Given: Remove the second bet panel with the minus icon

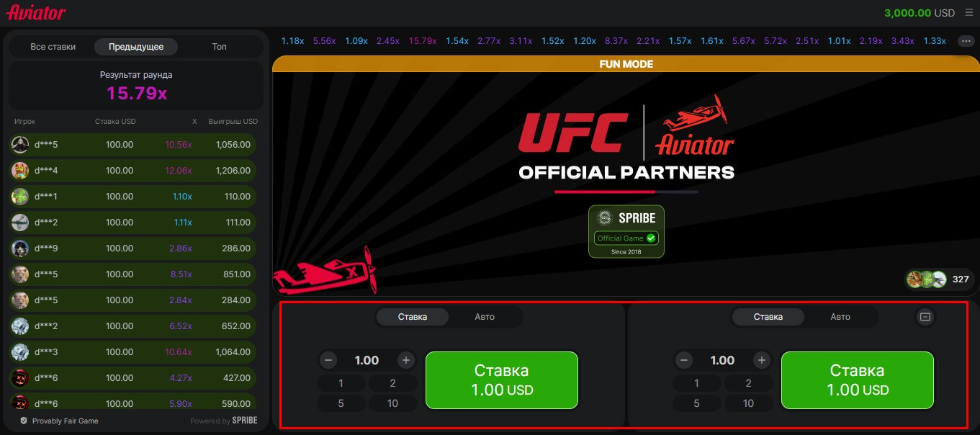Looking at the screenshot, I should coord(925,317).
